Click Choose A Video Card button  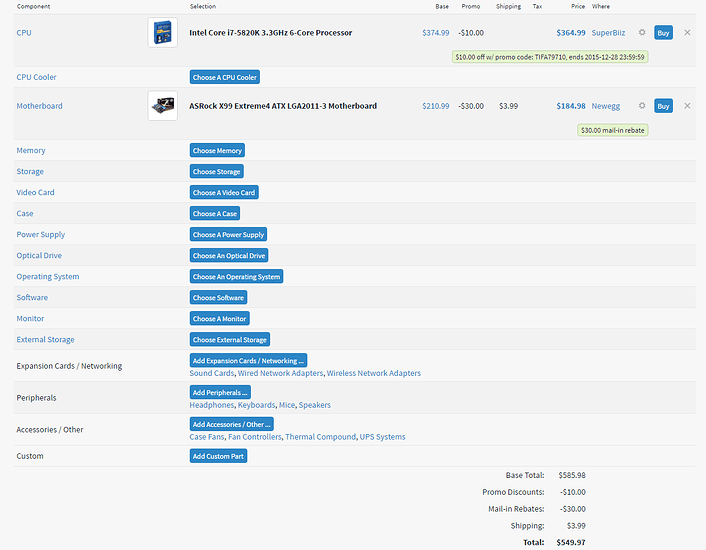click(224, 193)
